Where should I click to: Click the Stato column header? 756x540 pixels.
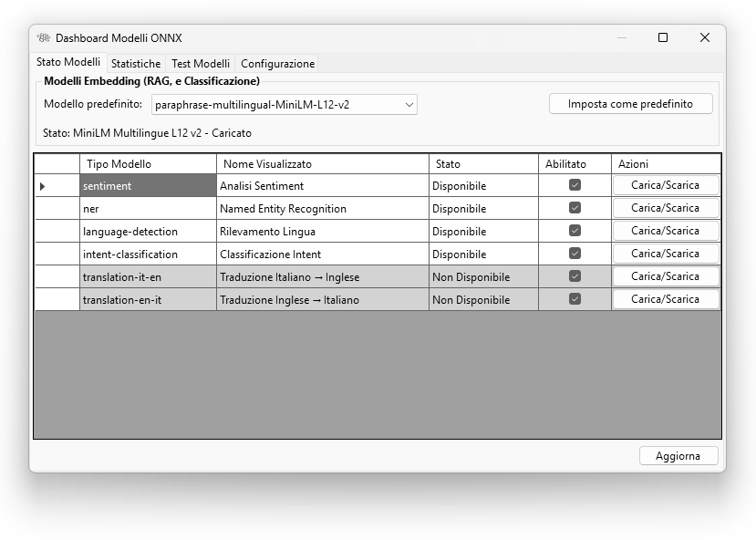point(483,164)
